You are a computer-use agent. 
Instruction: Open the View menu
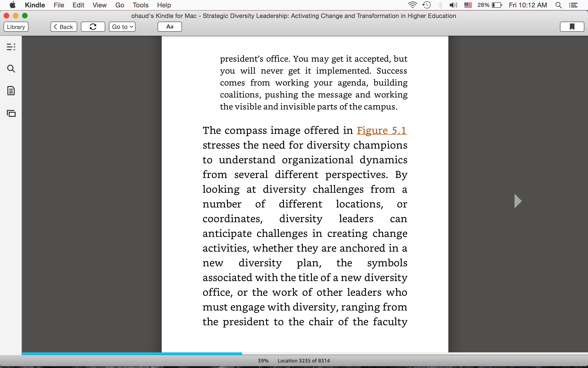(x=100, y=5)
